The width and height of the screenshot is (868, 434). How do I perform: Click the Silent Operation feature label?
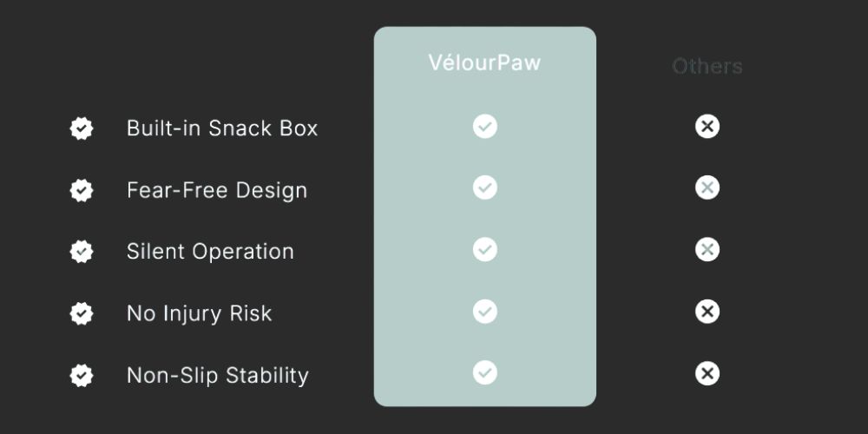[x=210, y=252]
